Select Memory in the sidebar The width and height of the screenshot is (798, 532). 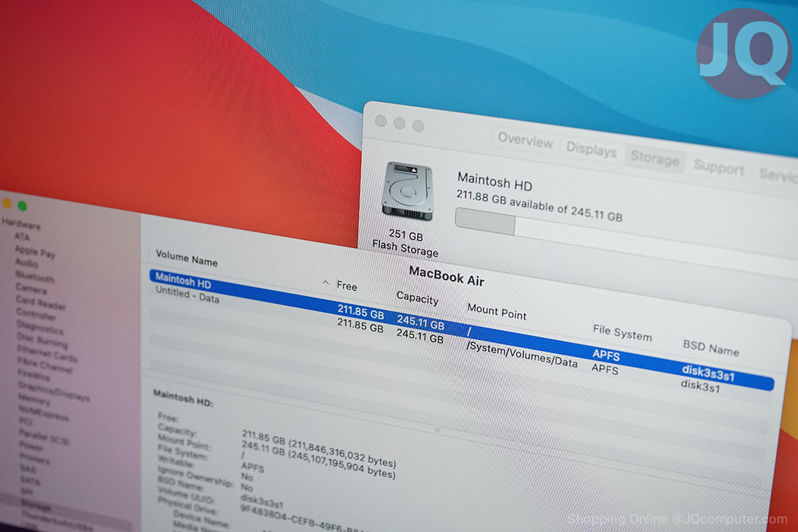coord(34,402)
